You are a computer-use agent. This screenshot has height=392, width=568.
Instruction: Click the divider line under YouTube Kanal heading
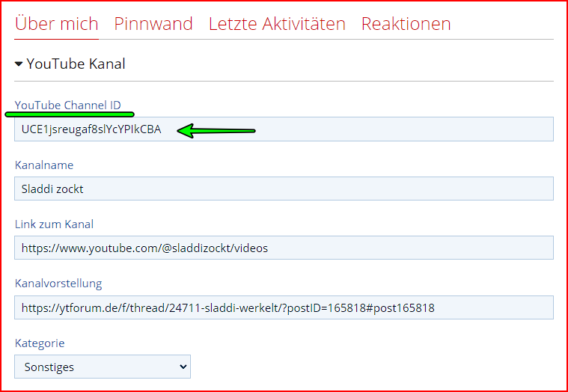pyautogui.click(x=284, y=81)
